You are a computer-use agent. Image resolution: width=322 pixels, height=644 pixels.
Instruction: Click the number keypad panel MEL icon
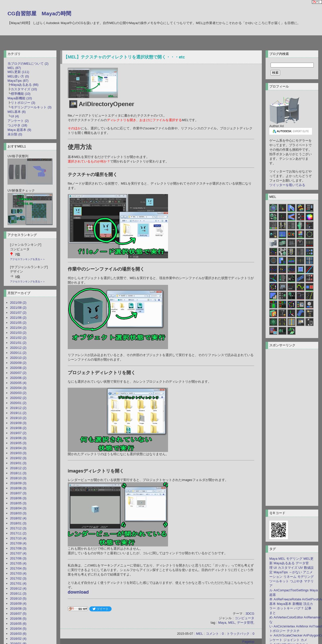pos(309,208)
